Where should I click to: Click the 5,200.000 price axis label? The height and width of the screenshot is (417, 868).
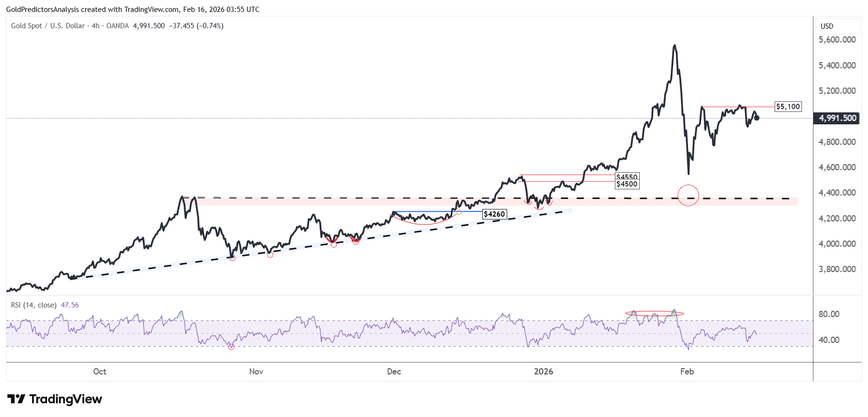click(837, 91)
